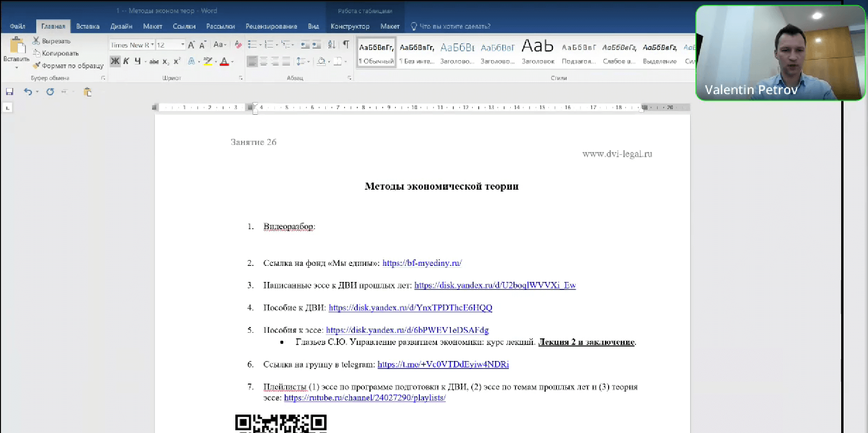The image size is (868, 433).
Task: Toggle bold formatting with the Ж button
Action: click(x=114, y=61)
